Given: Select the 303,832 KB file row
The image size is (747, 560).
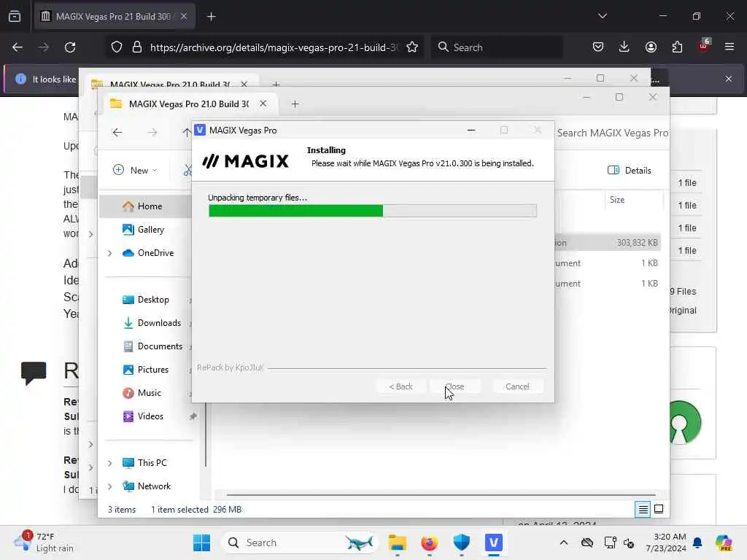Looking at the screenshot, I should [x=608, y=243].
